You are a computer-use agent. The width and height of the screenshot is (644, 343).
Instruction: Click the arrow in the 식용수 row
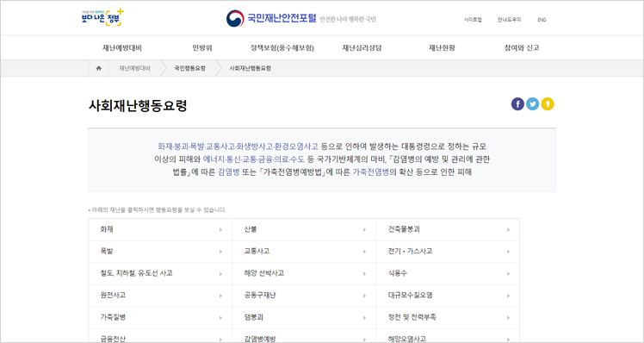click(508, 274)
